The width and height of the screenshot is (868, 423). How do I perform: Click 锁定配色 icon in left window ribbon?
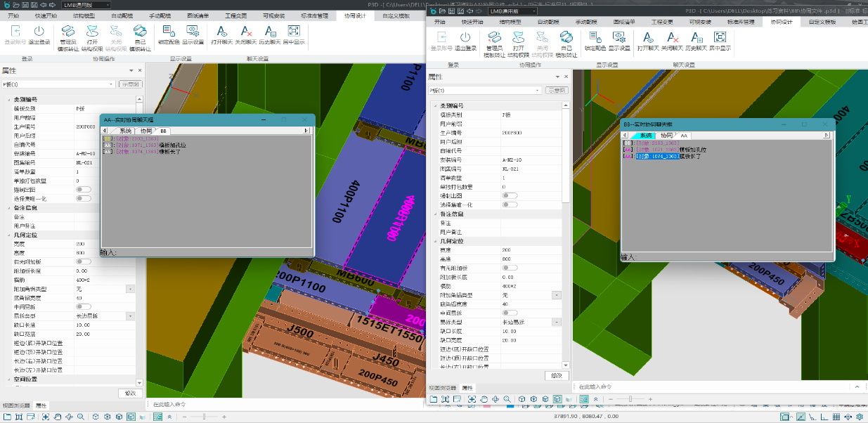[168, 32]
